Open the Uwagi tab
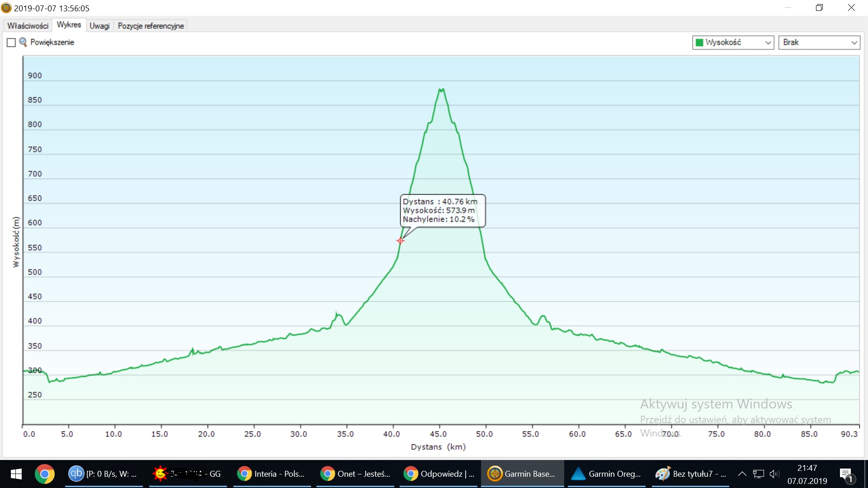The width and height of the screenshot is (868, 488). point(99,26)
